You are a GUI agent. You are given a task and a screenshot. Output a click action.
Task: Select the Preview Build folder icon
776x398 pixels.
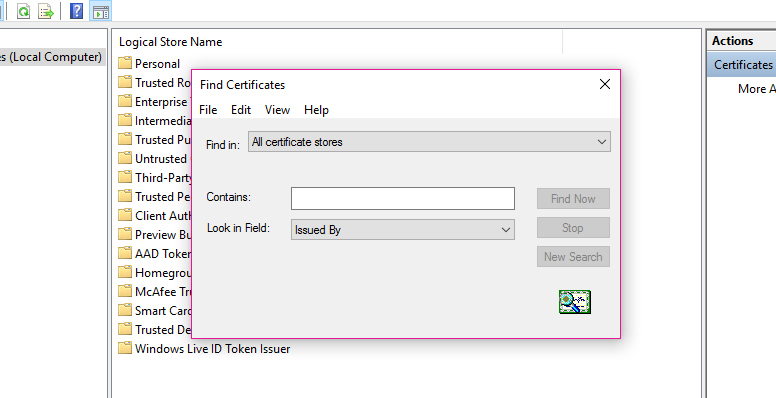click(x=125, y=234)
